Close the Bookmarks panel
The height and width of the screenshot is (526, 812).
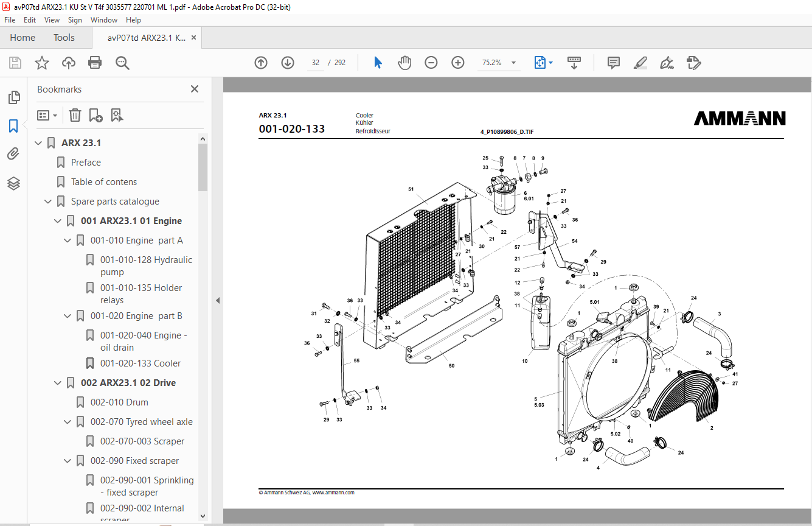click(195, 89)
